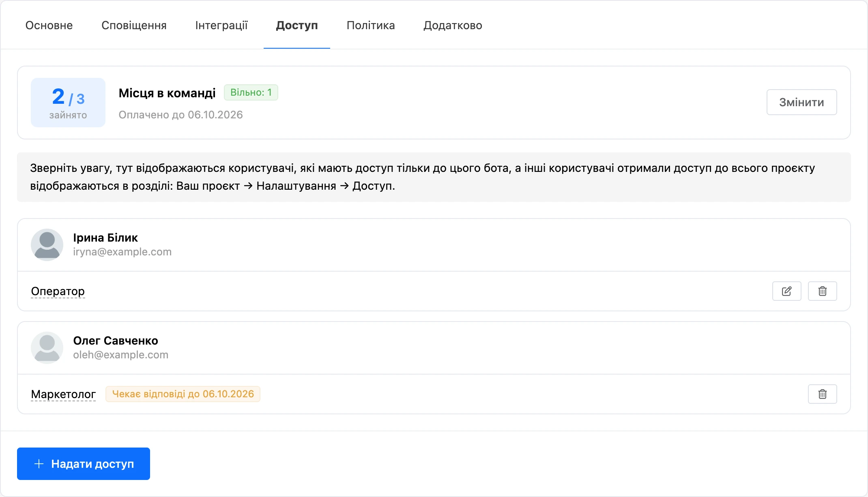
Task: Open the Сповіщення tab
Action: [134, 25]
